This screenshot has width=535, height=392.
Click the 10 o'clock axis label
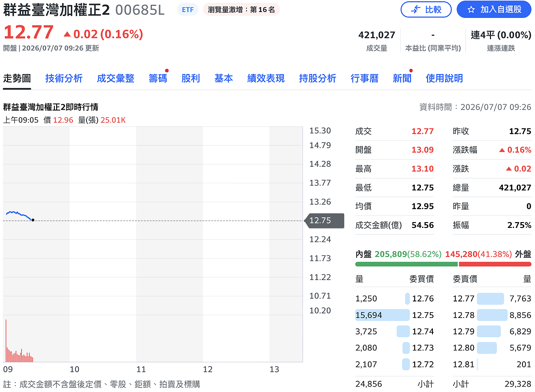pyautogui.click(x=74, y=369)
